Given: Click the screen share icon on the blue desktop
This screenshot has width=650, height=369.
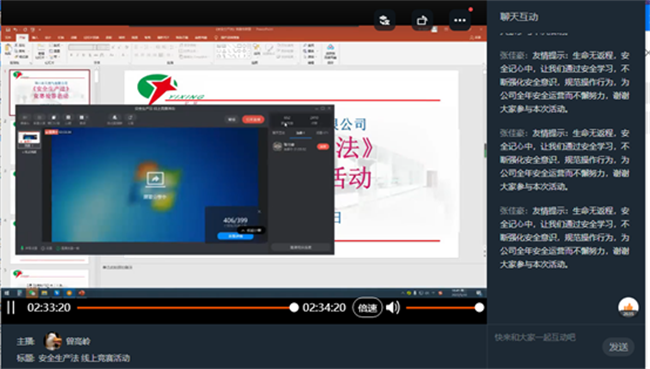Looking at the screenshot, I should click(x=155, y=179).
